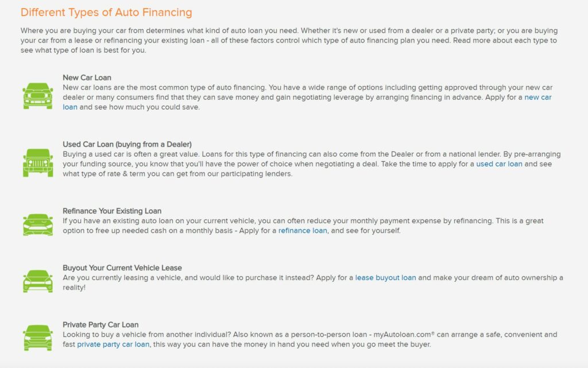Click the green SUV icon beside Private Party Loan
Viewport: 588px width, 368px height.
tap(37, 338)
